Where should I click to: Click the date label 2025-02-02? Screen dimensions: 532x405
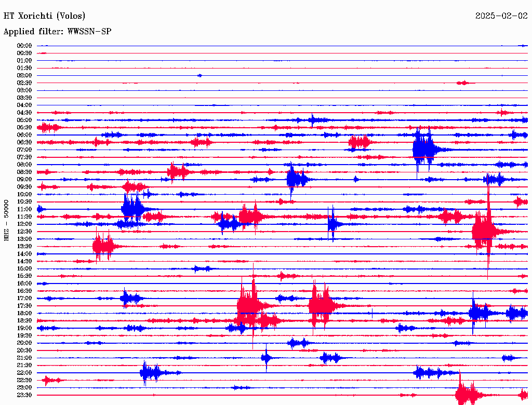pos(501,16)
